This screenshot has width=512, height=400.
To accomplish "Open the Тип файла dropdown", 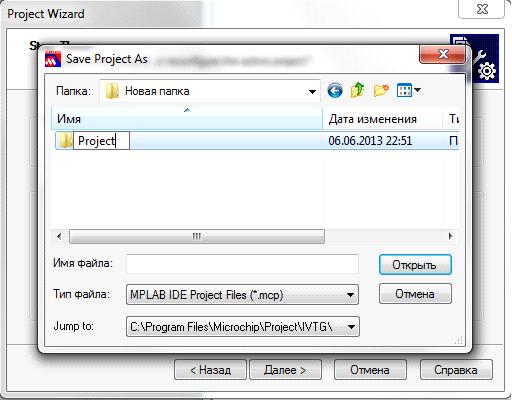I will [350, 295].
